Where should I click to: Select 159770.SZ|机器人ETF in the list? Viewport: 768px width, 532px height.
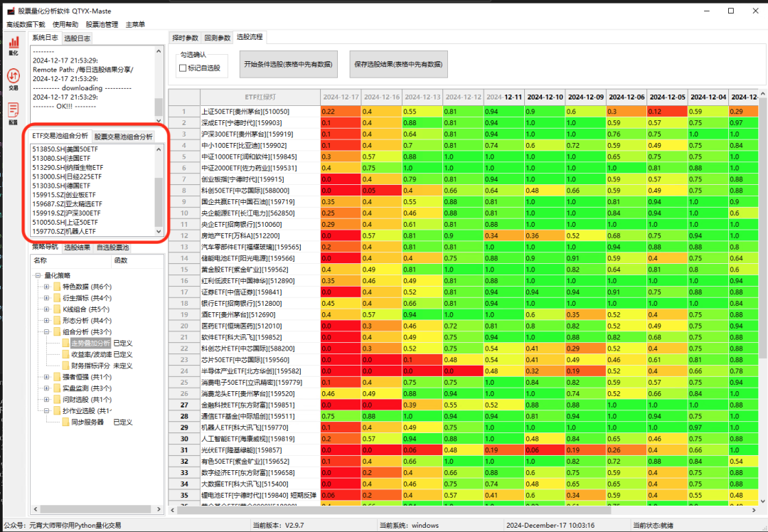pyautogui.click(x=64, y=231)
